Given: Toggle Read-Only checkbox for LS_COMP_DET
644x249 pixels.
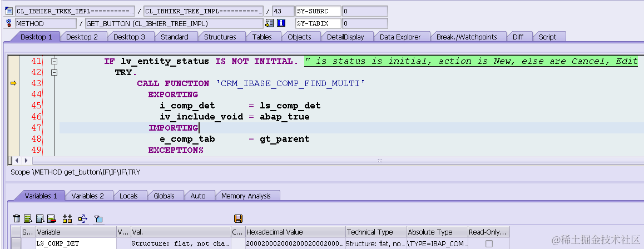Looking at the screenshot, I should click(489, 243).
